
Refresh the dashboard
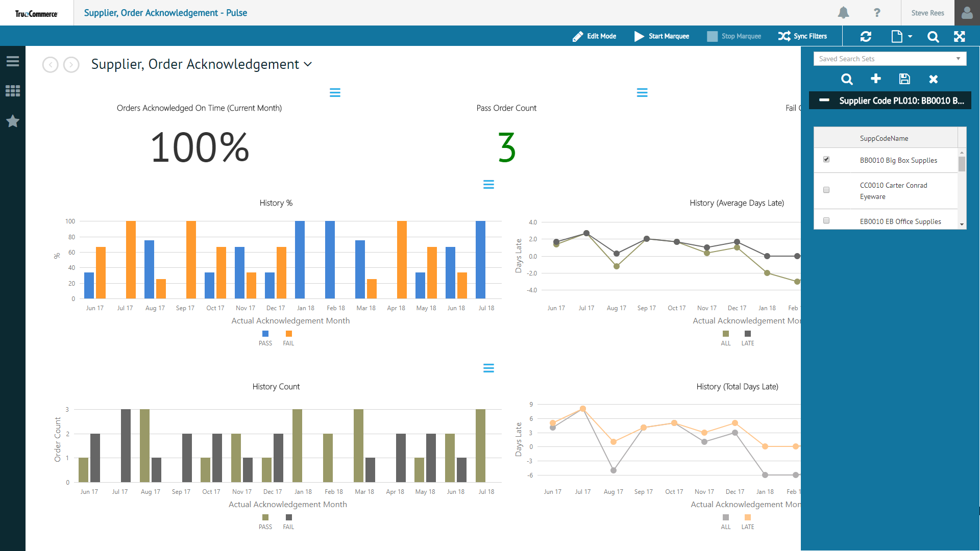[866, 36]
